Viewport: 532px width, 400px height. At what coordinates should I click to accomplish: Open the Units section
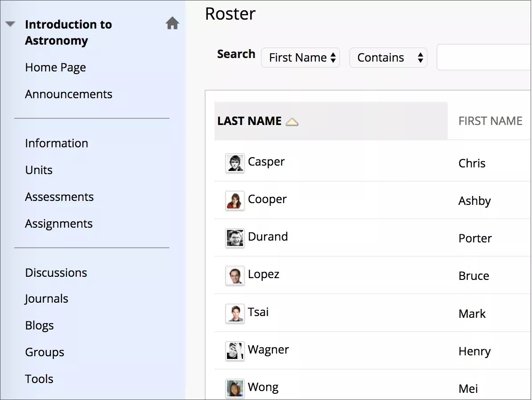(38, 170)
